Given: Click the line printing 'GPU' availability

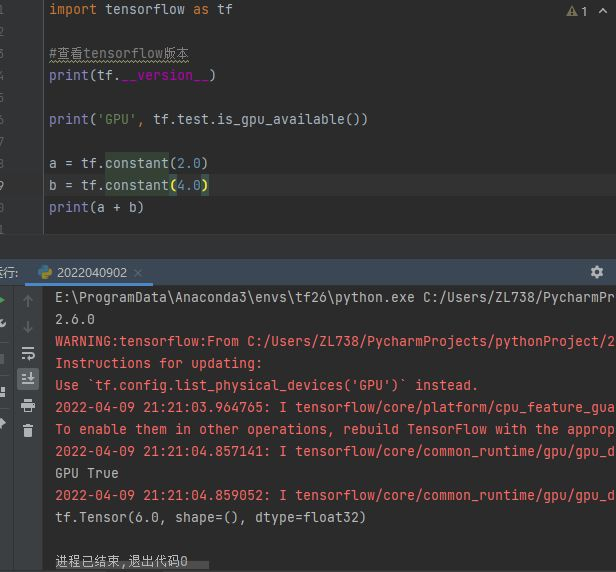Looking at the screenshot, I should [x=208, y=119].
